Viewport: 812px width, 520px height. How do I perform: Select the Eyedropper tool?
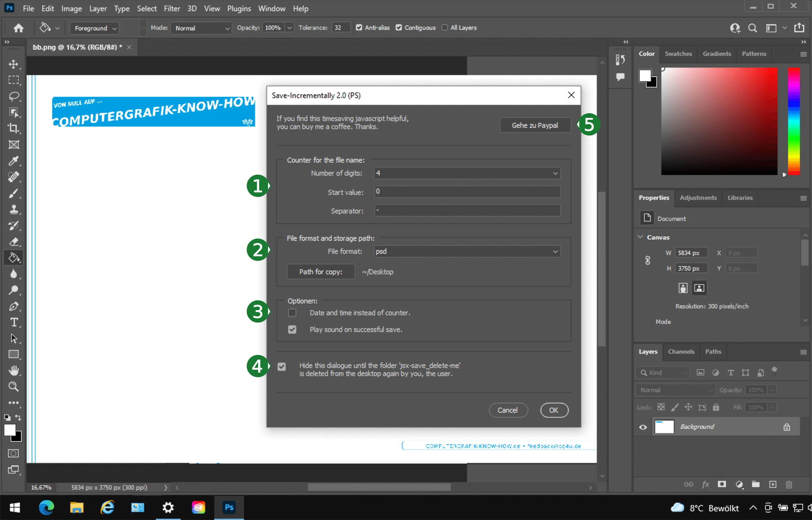tap(14, 161)
